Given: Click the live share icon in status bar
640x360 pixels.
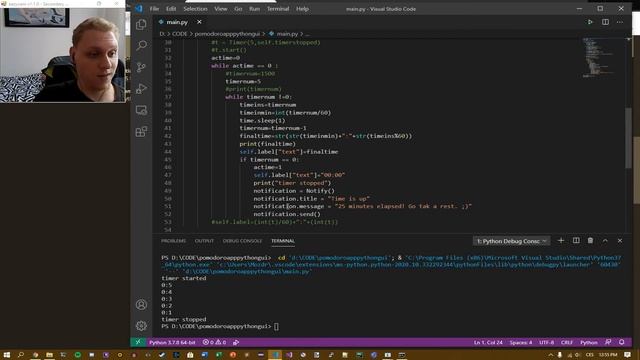Looking at the screenshot, I should (236, 342).
